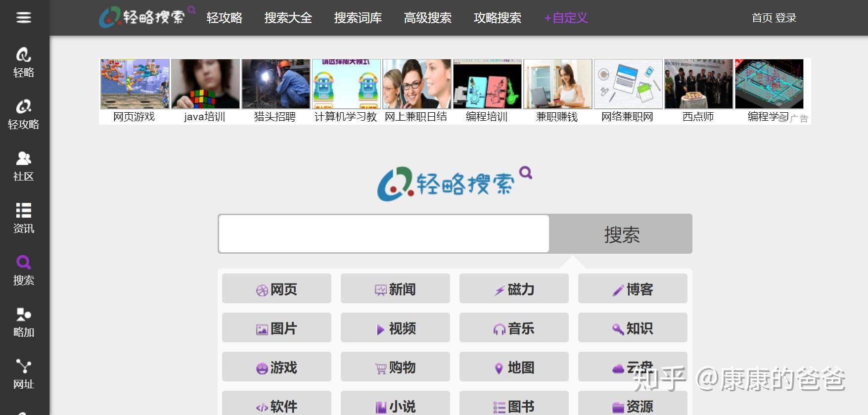
Task: Open 资讯 news sidebar icon
Action: 24,219
